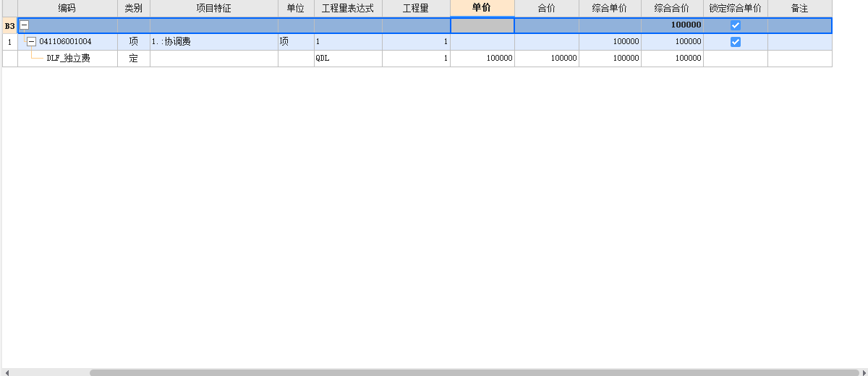The image size is (868, 376).
Task: Select 综合单价 cell in 041106001004 row
Action: (x=610, y=42)
